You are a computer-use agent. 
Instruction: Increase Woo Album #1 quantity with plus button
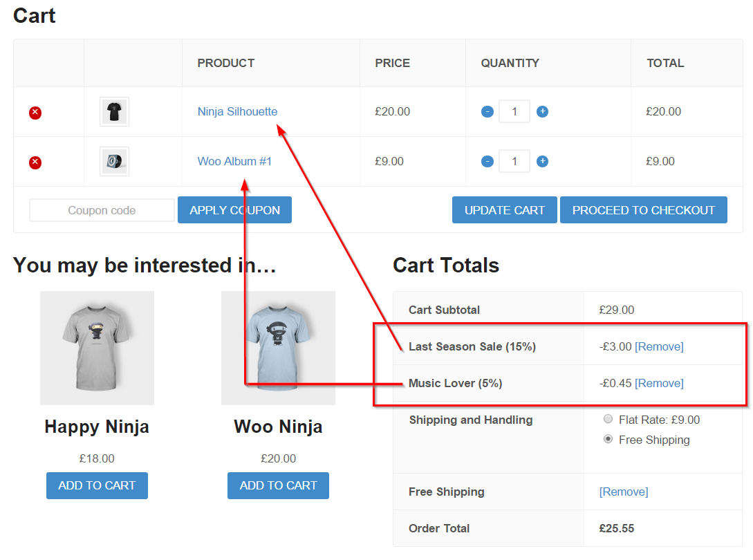542,161
